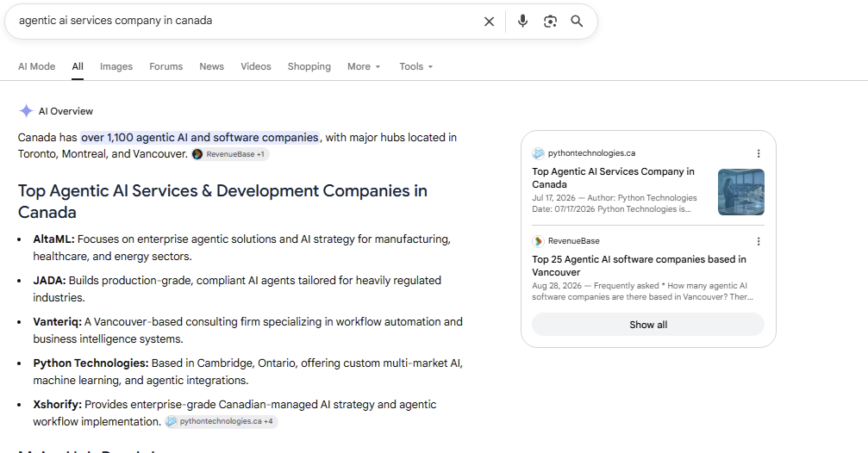Click the RevenueBase site name in the card
The image size is (868, 453).
(x=573, y=241)
